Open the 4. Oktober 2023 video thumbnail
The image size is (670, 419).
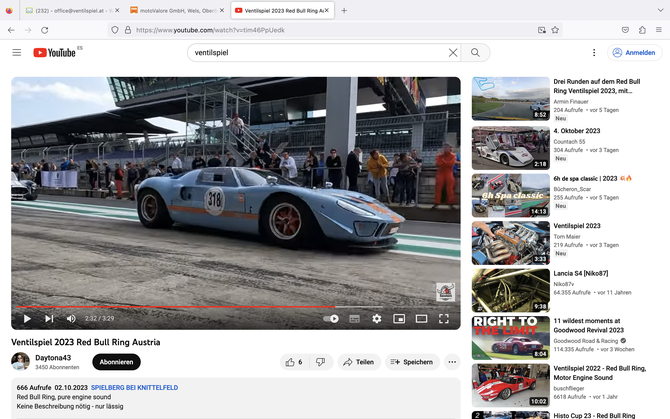tap(511, 148)
